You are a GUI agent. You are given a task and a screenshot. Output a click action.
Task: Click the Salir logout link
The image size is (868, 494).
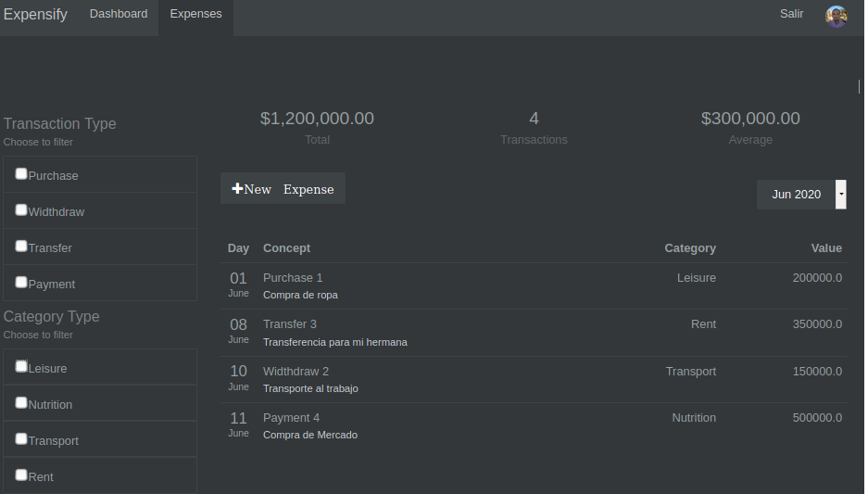tap(792, 14)
